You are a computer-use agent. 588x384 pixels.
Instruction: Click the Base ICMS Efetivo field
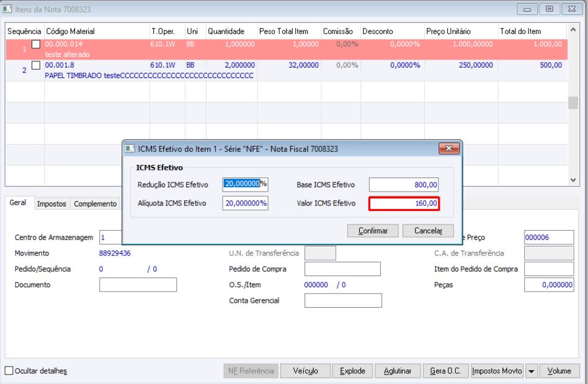[404, 184]
